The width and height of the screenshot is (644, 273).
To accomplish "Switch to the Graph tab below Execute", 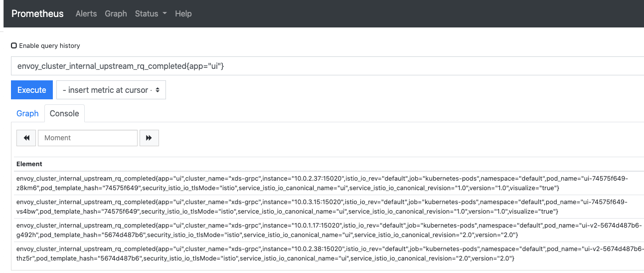I will tap(27, 113).
